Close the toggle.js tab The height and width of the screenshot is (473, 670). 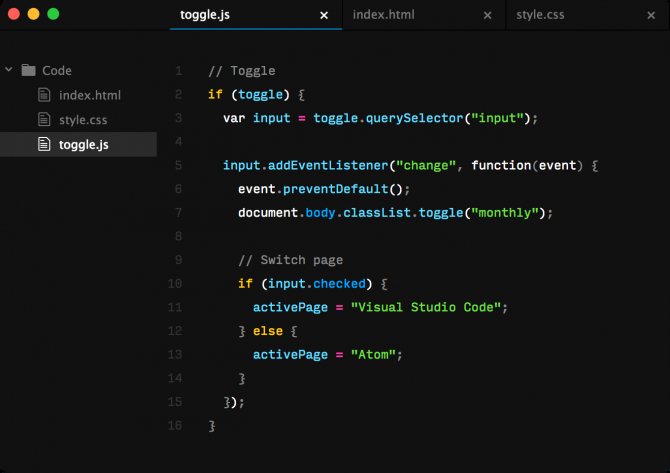tap(324, 15)
